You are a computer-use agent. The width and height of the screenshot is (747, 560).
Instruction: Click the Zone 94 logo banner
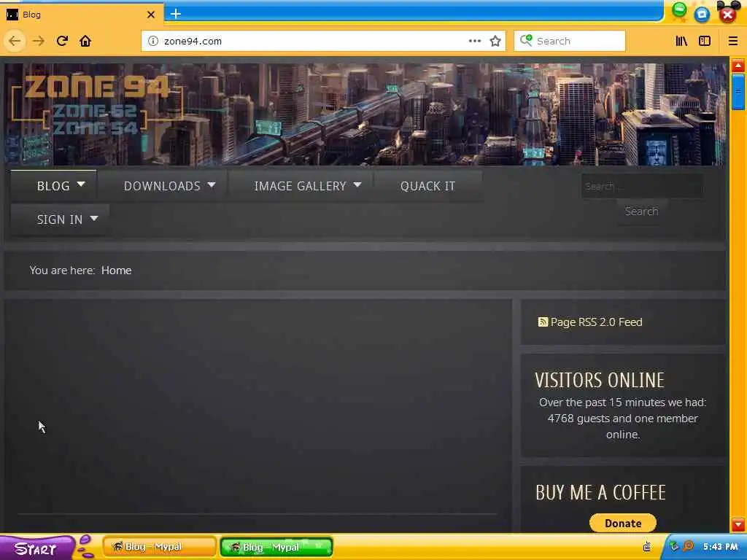[x=98, y=106]
